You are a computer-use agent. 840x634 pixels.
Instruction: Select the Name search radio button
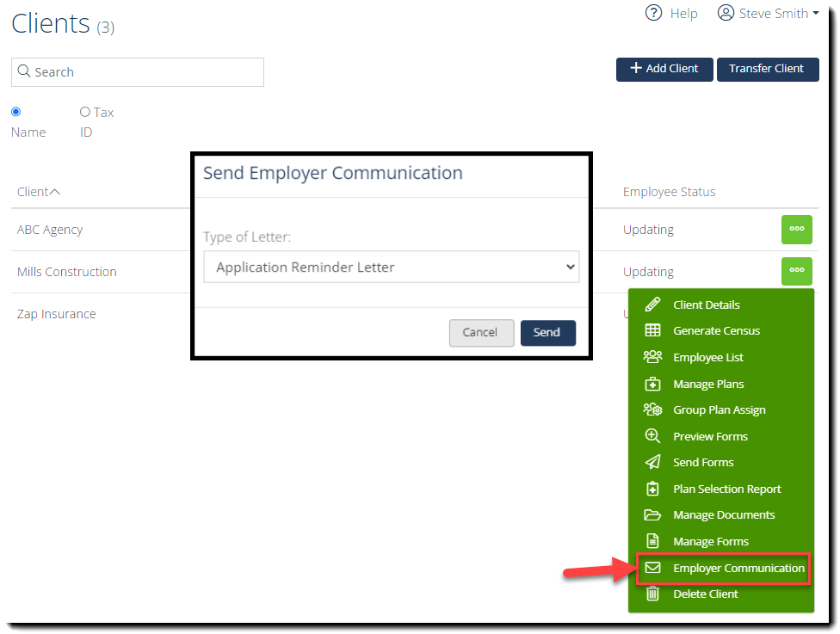point(16,112)
